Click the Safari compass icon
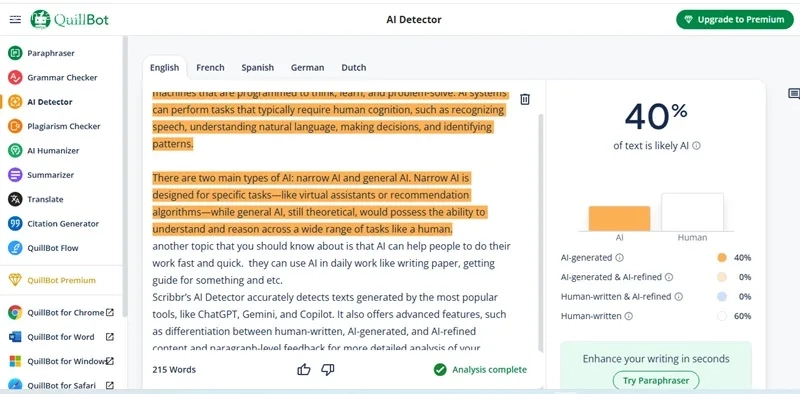 pyautogui.click(x=15, y=385)
